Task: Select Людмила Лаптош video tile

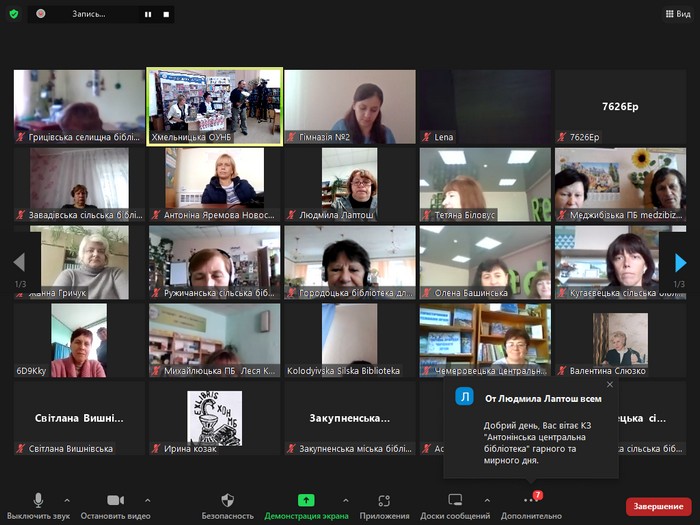Action: coord(350,185)
